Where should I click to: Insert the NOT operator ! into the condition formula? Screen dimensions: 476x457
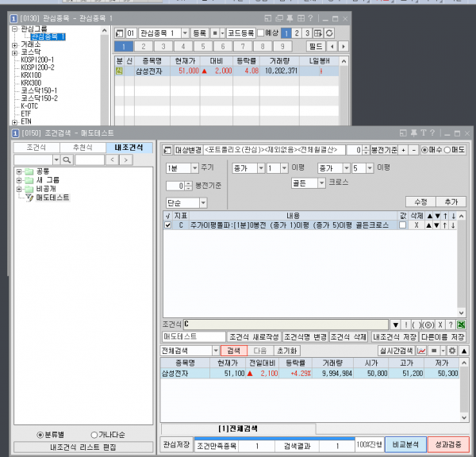point(406,325)
